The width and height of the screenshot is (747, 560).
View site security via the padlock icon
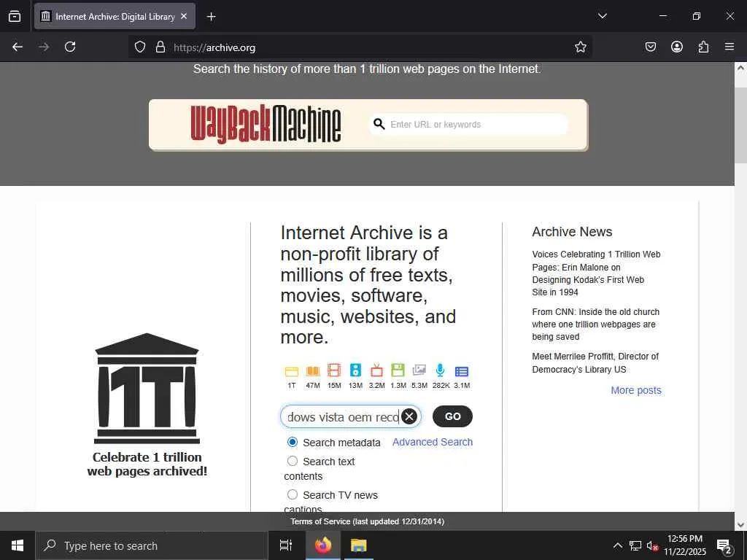coord(160,47)
